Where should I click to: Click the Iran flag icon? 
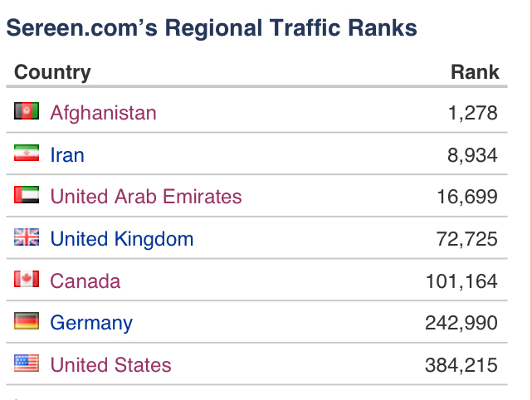[27, 154]
